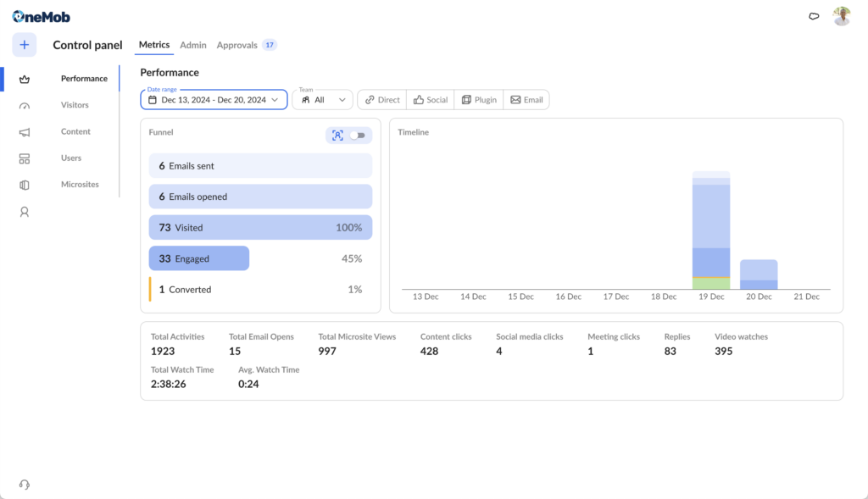Go to Visitors in the side menu
The width and height of the screenshot is (868, 499).
click(x=75, y=105)
